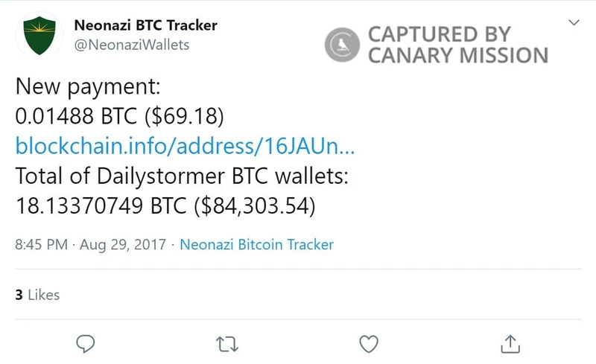
Task: View the 3 Likes list
Action: [37, 295]
